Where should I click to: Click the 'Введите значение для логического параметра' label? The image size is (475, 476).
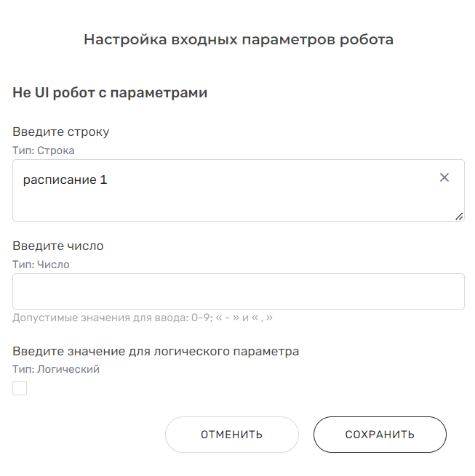pyautogui.click(x=156, y=351)
